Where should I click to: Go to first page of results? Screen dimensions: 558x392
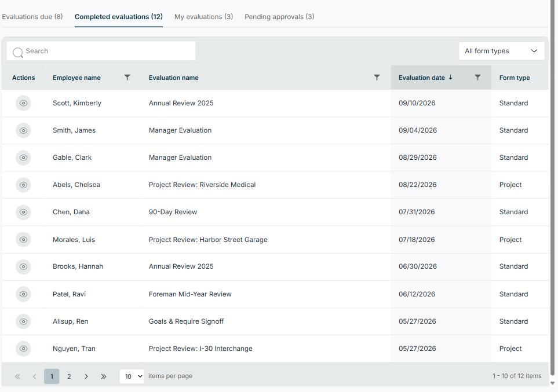pos(17,376)
